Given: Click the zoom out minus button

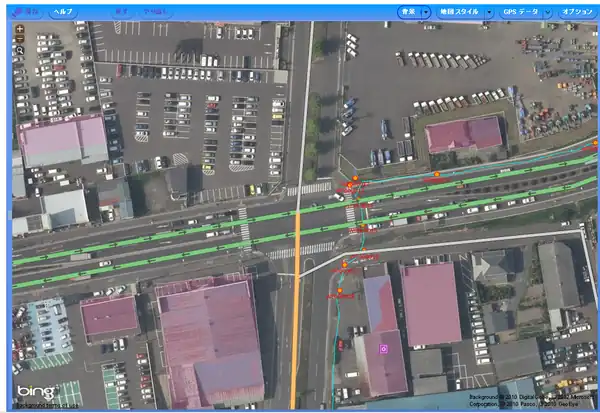Looking at the screenshot, I should (20, 39).
